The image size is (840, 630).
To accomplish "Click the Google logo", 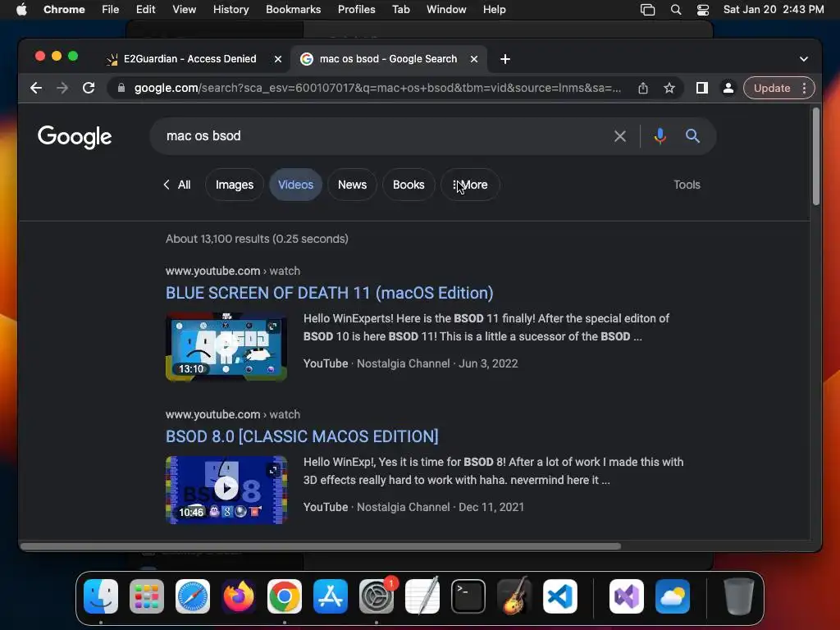I will [75, 137].
